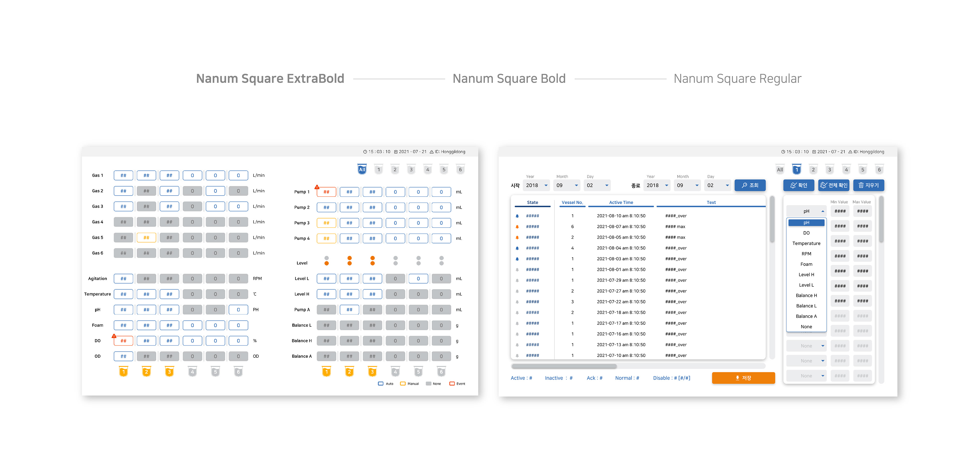Click the State column header
980x459 pixels.
coord(532,203)
